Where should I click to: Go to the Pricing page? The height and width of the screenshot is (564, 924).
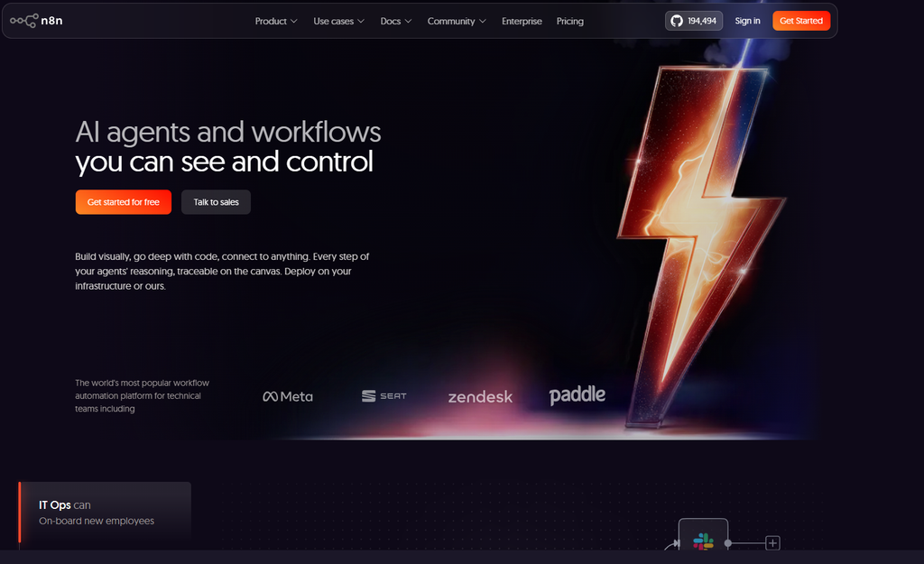pyautogui.click(x=570, y=22)
